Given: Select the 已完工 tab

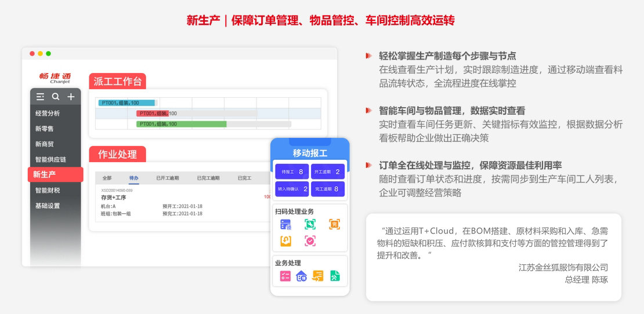Looking at the screenshot, I should pos(244,178).
